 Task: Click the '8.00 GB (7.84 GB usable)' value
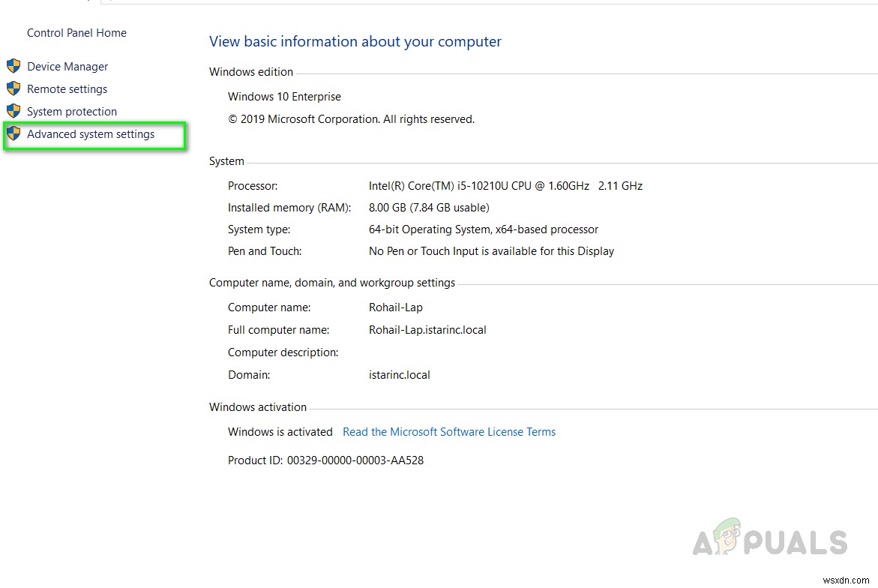429,208
